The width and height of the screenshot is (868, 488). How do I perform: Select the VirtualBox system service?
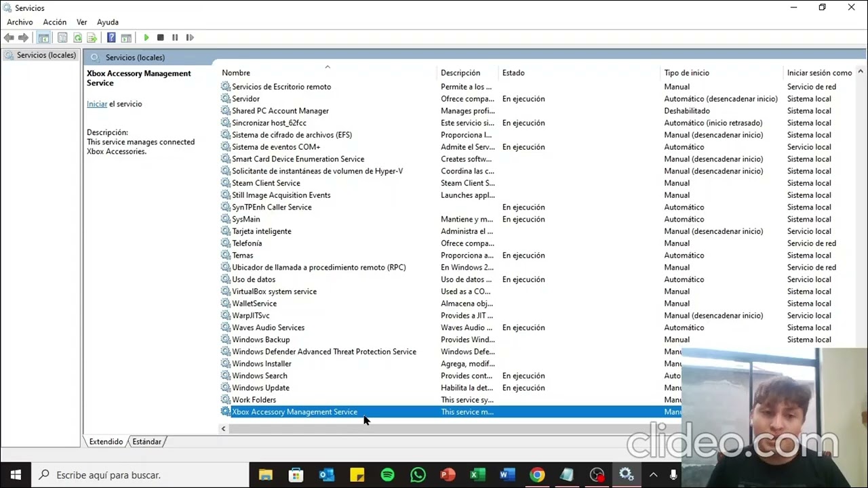(x=274, y=291)
